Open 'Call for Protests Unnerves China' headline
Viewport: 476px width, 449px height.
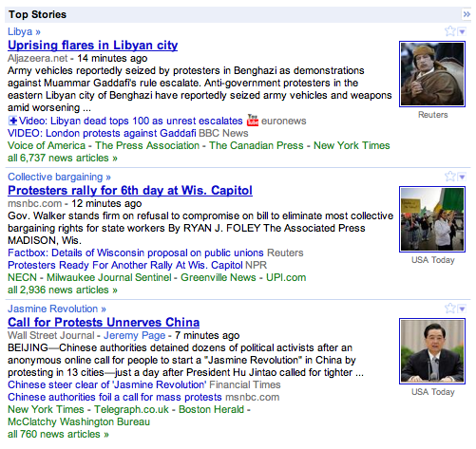(104, 322)
